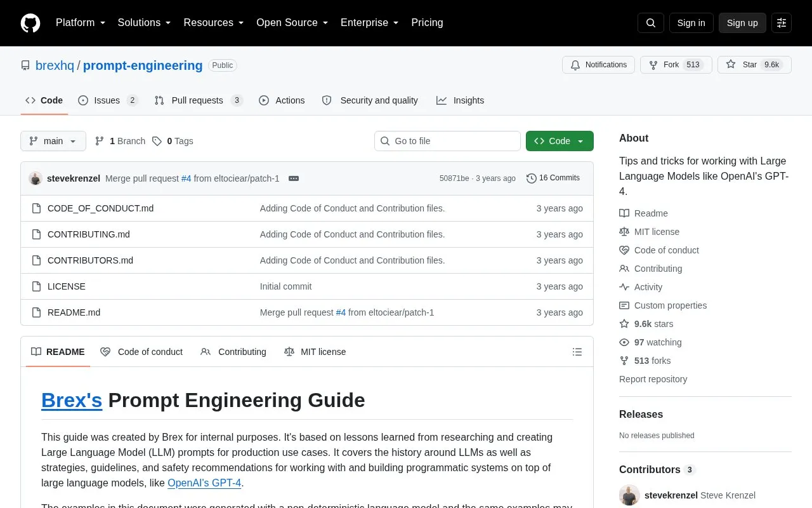
Task: Expand the commit message ellipsis
Action: click(294, 178)
